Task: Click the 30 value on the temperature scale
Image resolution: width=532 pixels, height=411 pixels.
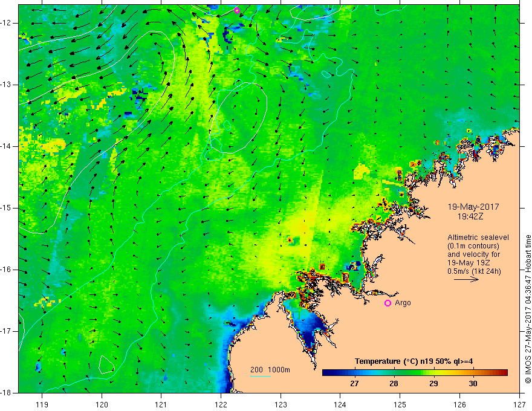Action: pyautogui.click(x=473, y=384)
